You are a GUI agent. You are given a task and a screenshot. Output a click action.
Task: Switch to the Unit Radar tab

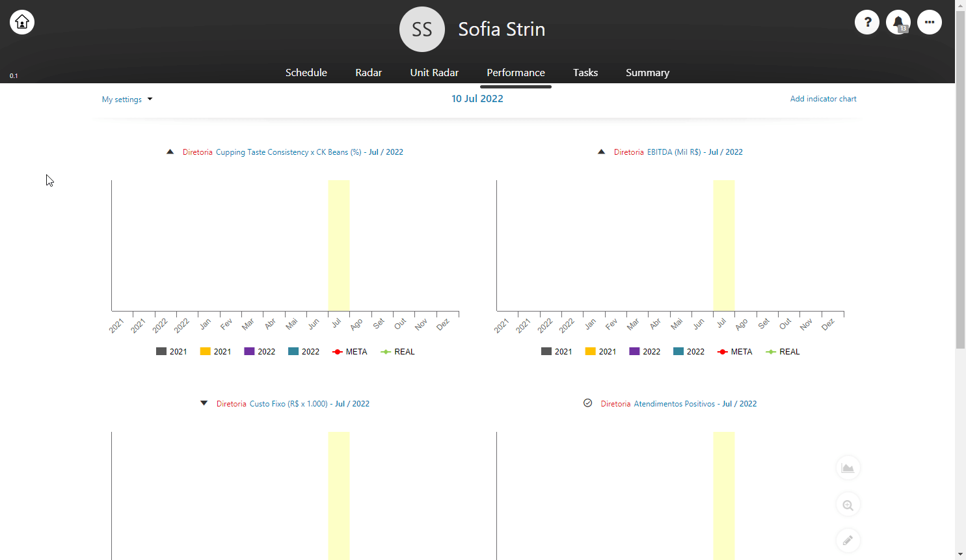pos(435,73)
